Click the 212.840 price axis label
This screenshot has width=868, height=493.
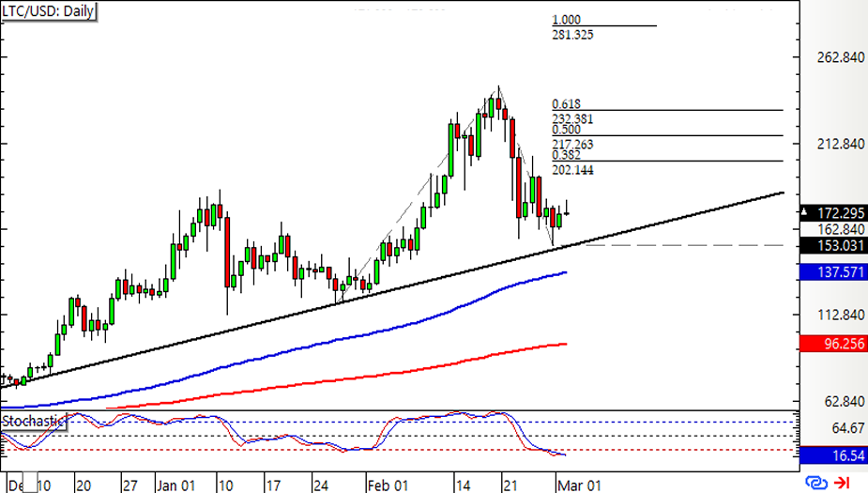point(841,144)
